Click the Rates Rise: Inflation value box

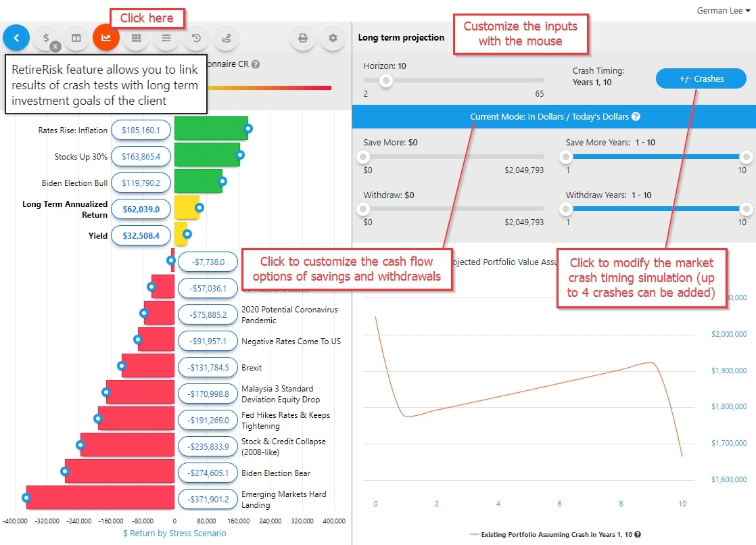point(141,130)
